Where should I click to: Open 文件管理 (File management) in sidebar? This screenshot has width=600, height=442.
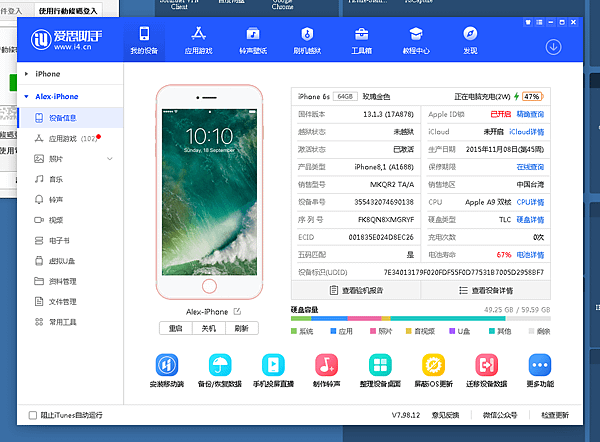tap(70, 302)
